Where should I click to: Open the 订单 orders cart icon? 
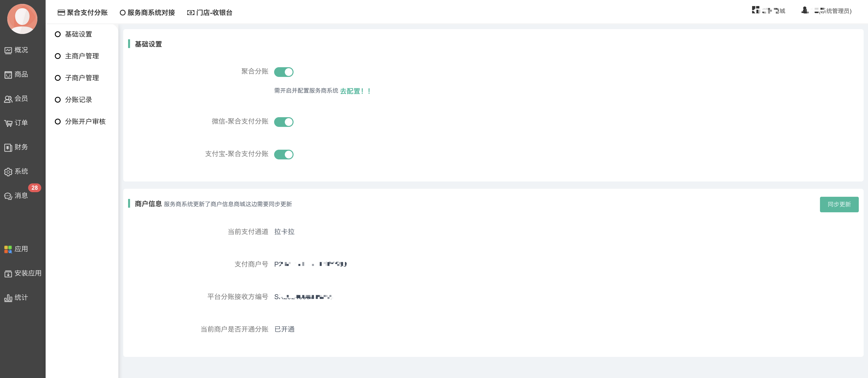click(8, 123)
